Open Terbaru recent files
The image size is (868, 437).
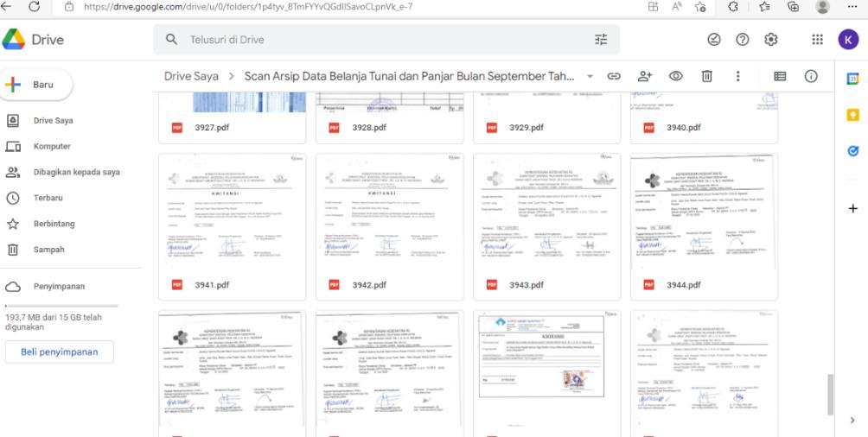[48, 198]
